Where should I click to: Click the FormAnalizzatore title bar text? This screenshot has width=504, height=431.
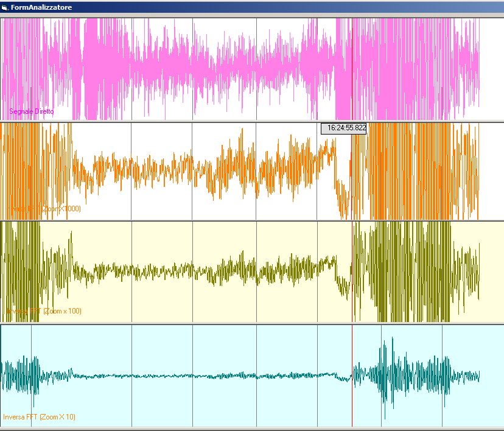(x=41, y=7)
